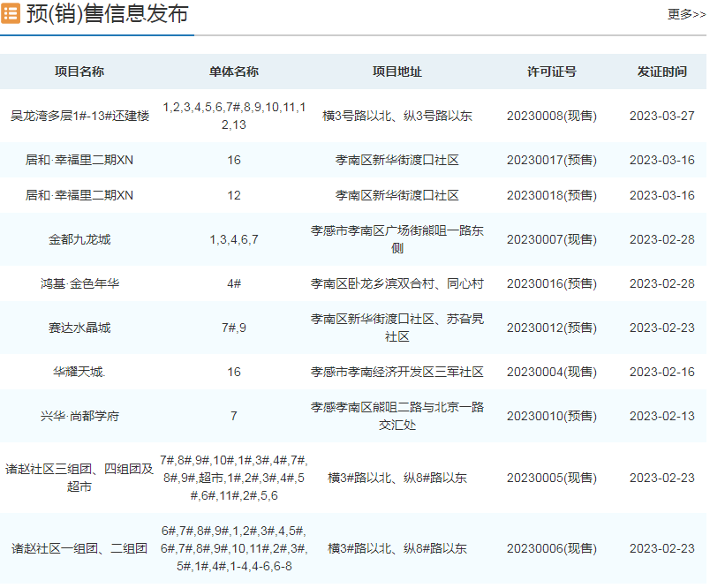Click the 项目名称 column header
This screenshot has height=588, width=710.
79,72
